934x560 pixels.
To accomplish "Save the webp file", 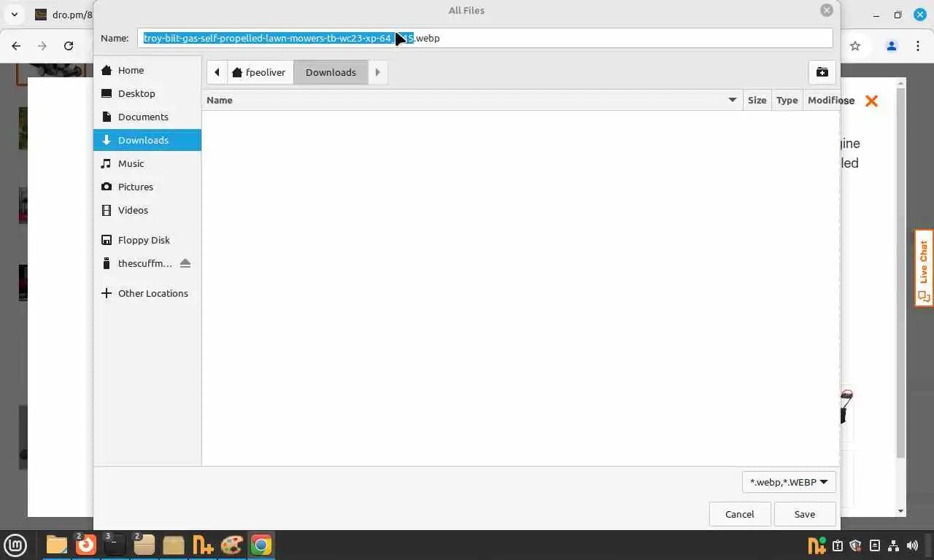I will pos(805,514).
